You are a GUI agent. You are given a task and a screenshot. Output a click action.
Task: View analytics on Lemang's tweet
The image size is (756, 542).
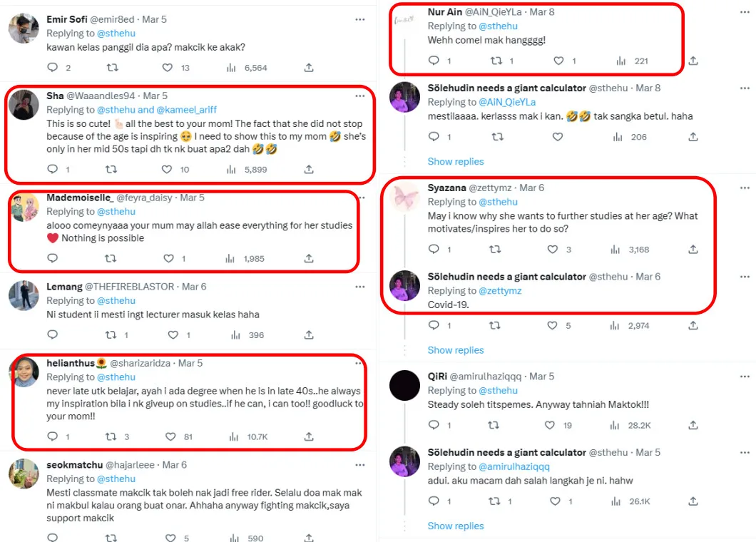(231, 334)
